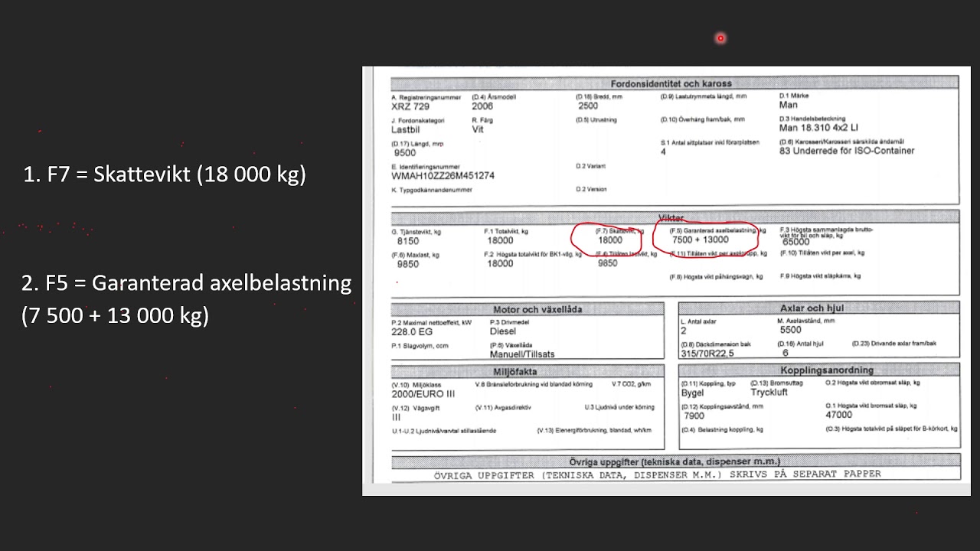Click the Kopplingsavstånd value "7900"
This screenshot has height=551, width=980.
coord(694,416)
